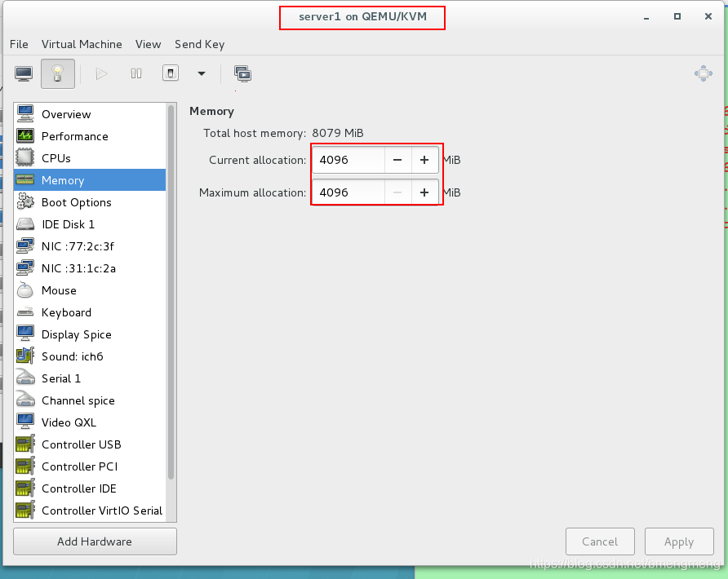Open the Send Key menu

coord(200,44)
